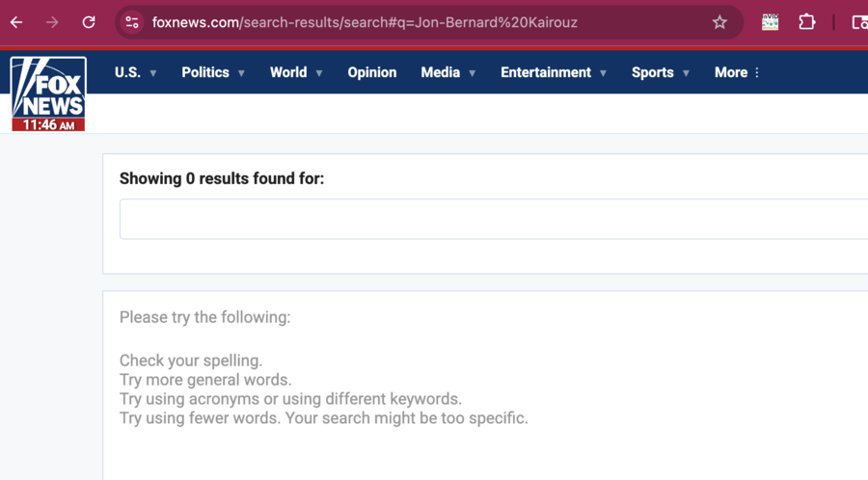Expand the Entertainment dropdown arrow
868x480 pixels.
(604, 73)
